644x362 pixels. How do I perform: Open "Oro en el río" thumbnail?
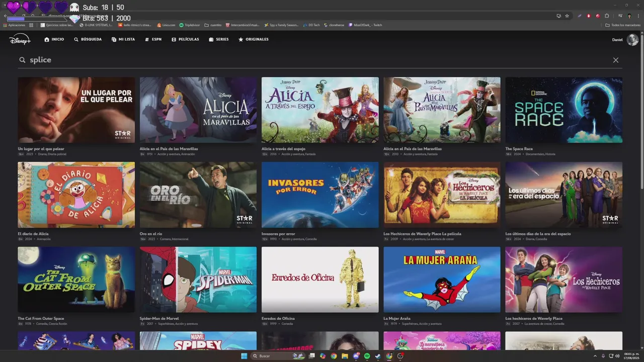click(x=198, y=195)
